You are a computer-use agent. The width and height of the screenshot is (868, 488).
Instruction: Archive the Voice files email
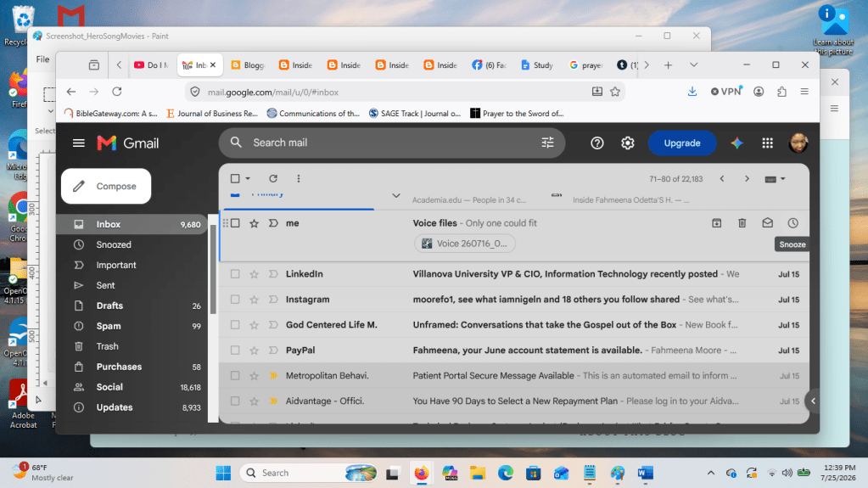(x=716, y=223)
